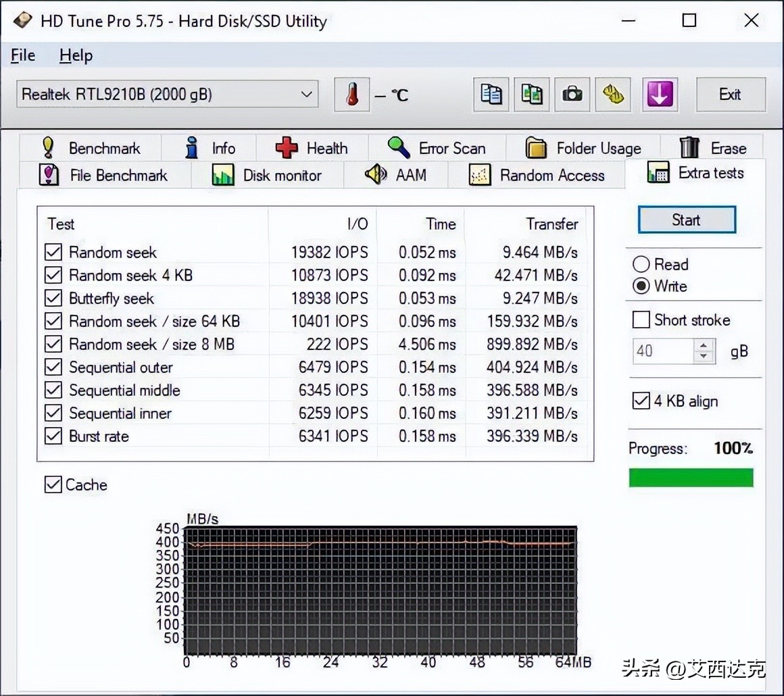This screenshot has width=784, height=696.
Task: Click the purple download arrow icon
Action: [660, 95]
